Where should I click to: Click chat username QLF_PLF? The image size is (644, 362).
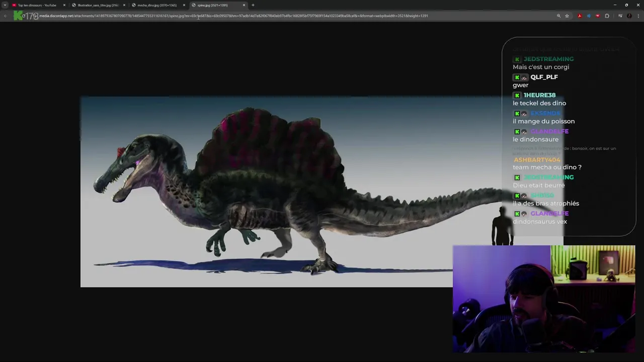(544, 77)
